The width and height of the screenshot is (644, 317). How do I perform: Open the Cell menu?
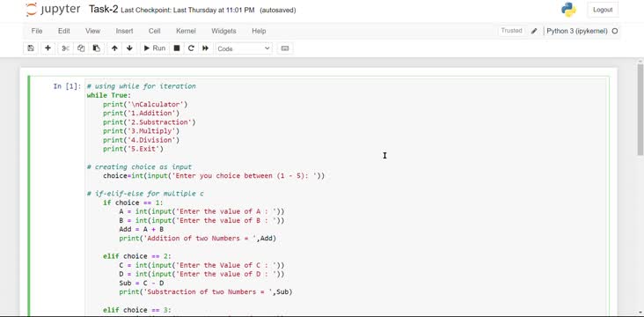(x=155, y=31)
